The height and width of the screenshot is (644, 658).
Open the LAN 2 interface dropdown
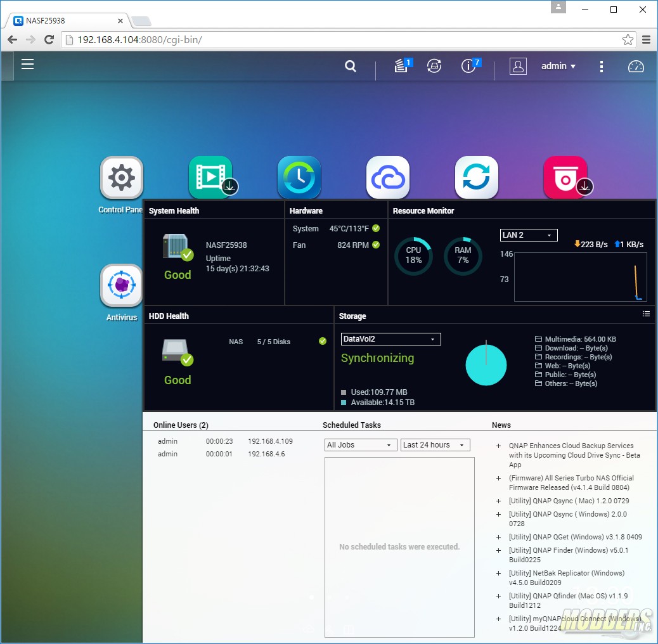(529, 235)
